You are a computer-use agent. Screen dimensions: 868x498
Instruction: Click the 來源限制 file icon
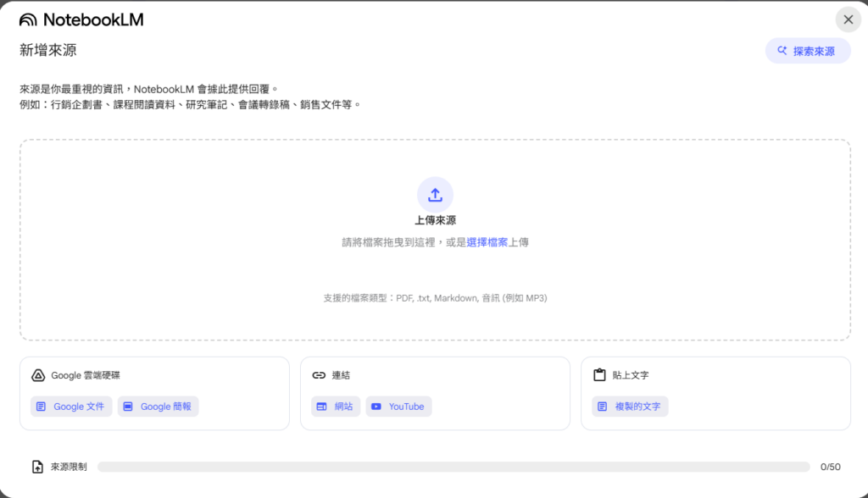click(x=37, y=467)
